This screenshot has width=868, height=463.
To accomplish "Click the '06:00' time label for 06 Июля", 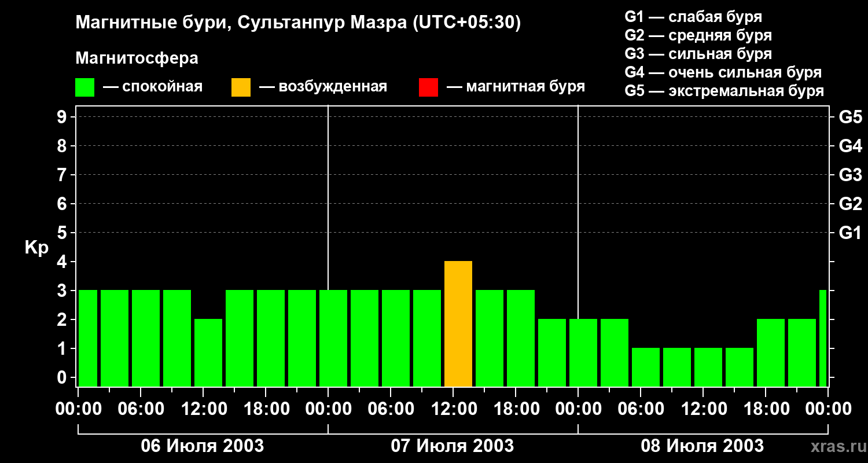I will pos(140,409).
